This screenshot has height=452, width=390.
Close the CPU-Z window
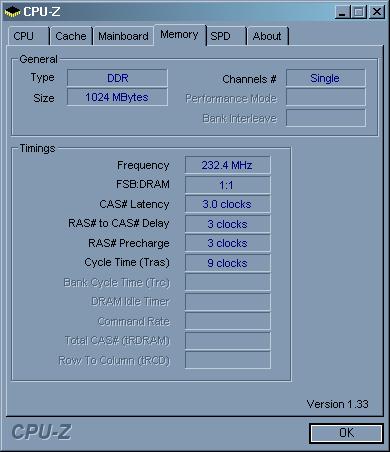coord(376,12)
